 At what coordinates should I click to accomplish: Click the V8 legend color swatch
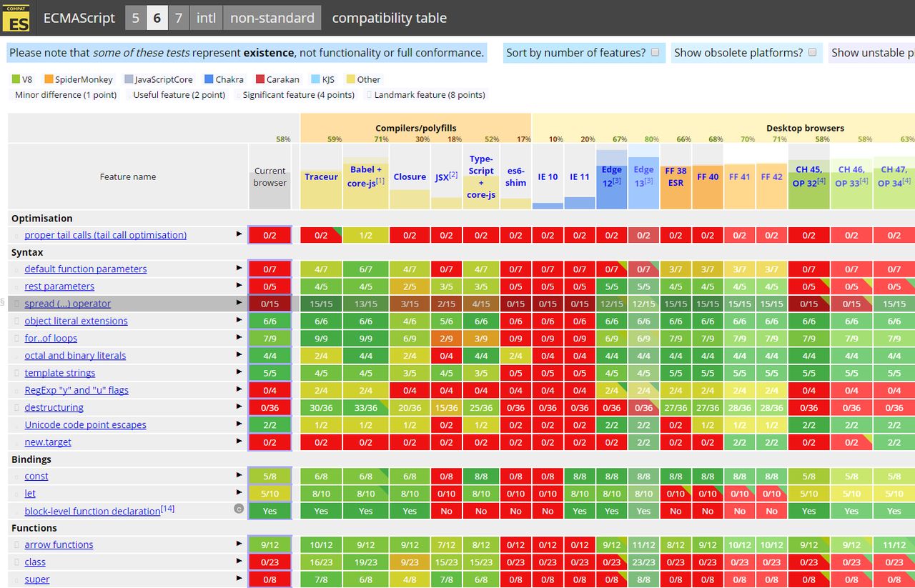[x=16, y=79]
